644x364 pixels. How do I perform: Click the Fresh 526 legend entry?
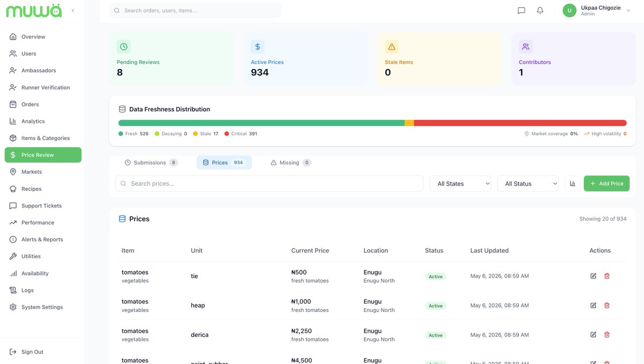tap(134, 134)
